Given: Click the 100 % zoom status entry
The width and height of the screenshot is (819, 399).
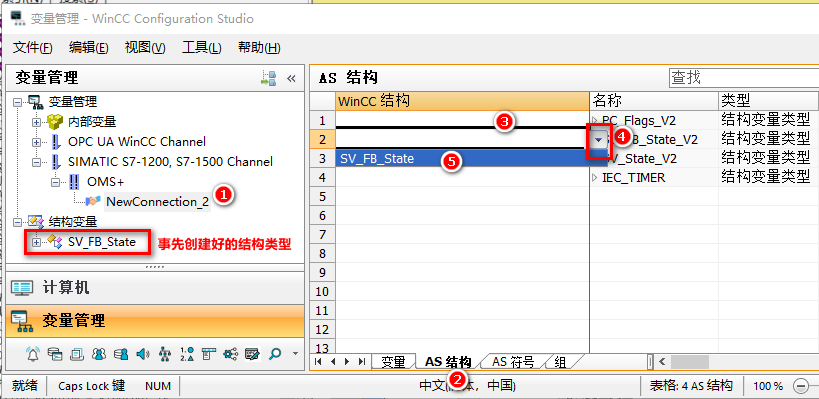Looking at the screenshot, I should (x=768, y=386).
